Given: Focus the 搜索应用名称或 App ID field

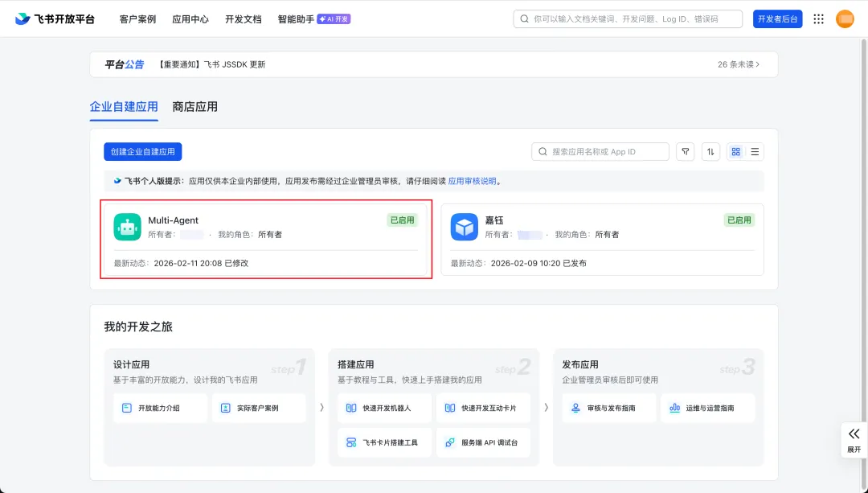Looking at the screenshot, I should (x=600, y=152).
